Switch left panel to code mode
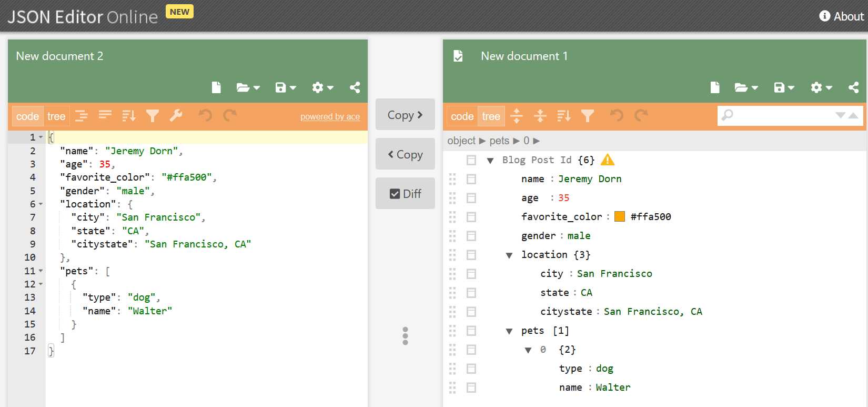This screenshot has width=868, height=407. (27, 116)
